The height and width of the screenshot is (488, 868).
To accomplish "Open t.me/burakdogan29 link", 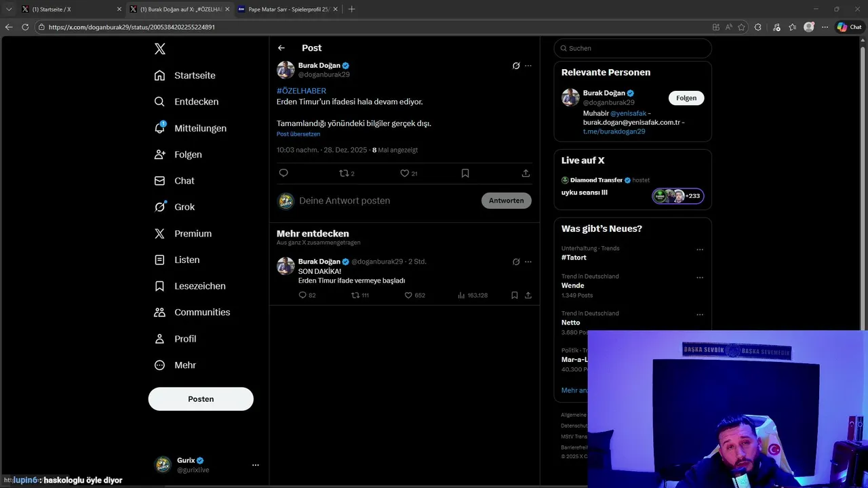I will tap(614, 131).
